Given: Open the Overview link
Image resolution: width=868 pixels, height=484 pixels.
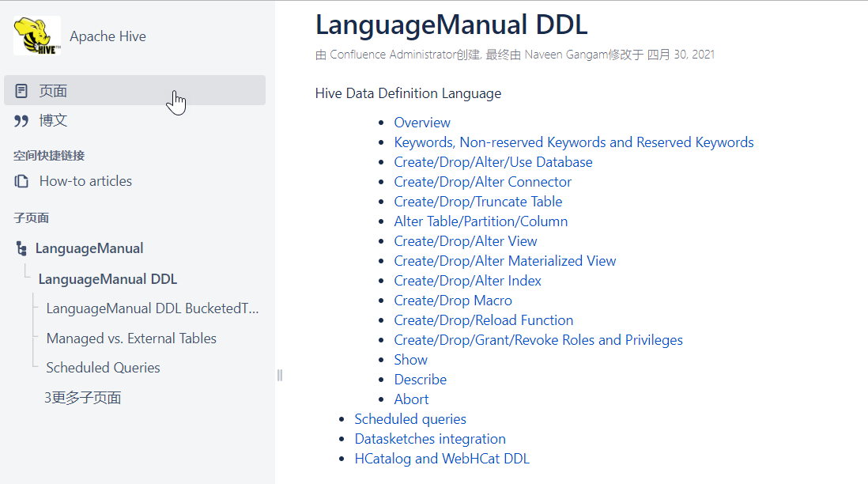Looking at the screenshot, I should pyautogui.click(x=421, y=123).
